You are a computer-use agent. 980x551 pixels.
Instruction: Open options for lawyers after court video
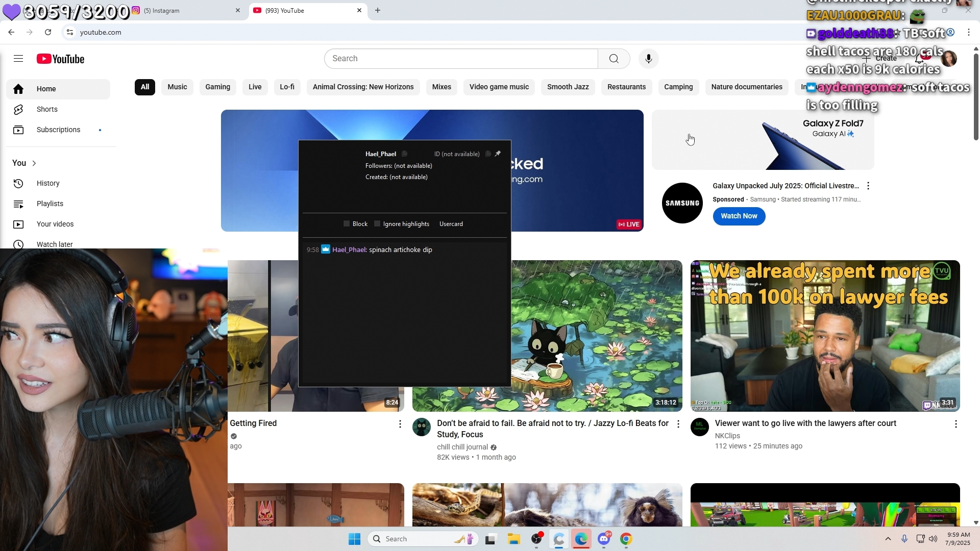tap(956, 424)
